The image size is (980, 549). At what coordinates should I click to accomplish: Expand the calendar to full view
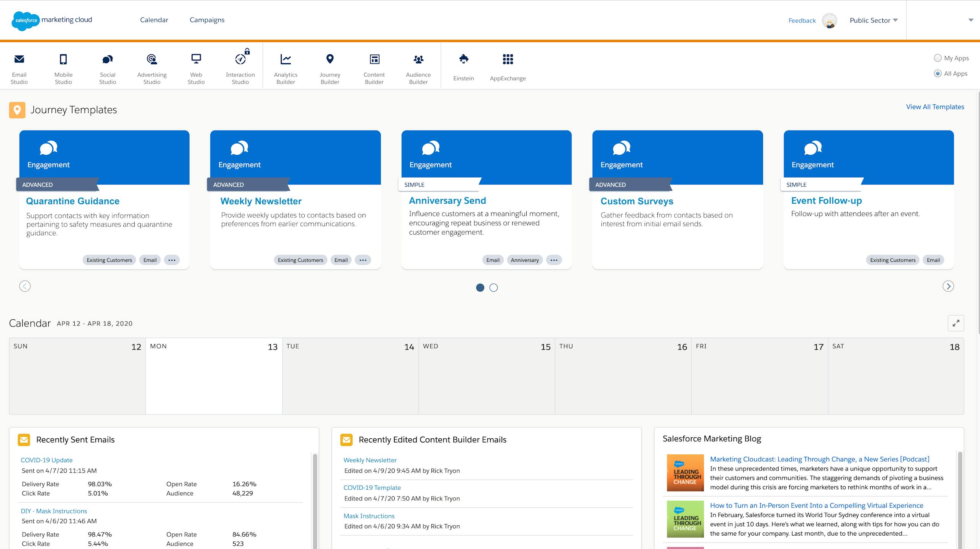[x=956, y=323]
